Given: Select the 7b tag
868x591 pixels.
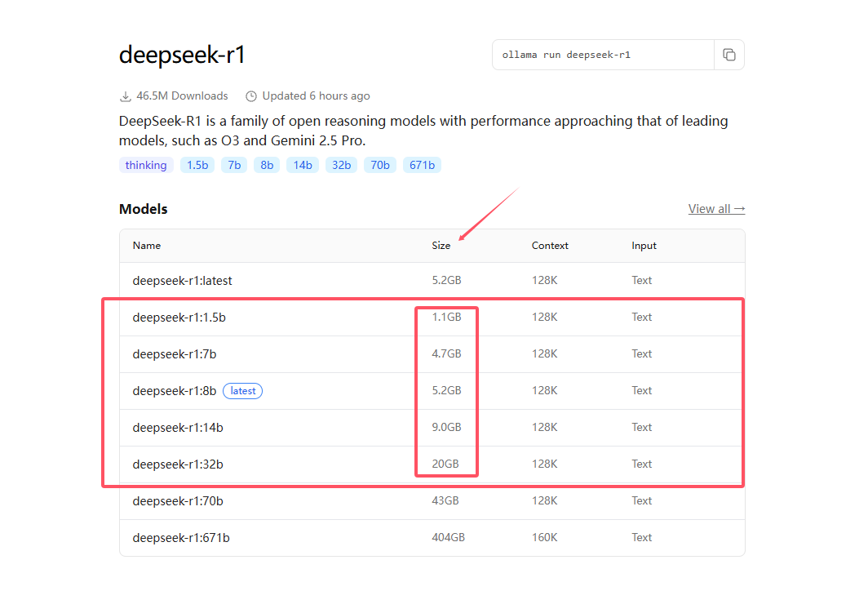Looking at the screenshot, I should pos(234,165).
